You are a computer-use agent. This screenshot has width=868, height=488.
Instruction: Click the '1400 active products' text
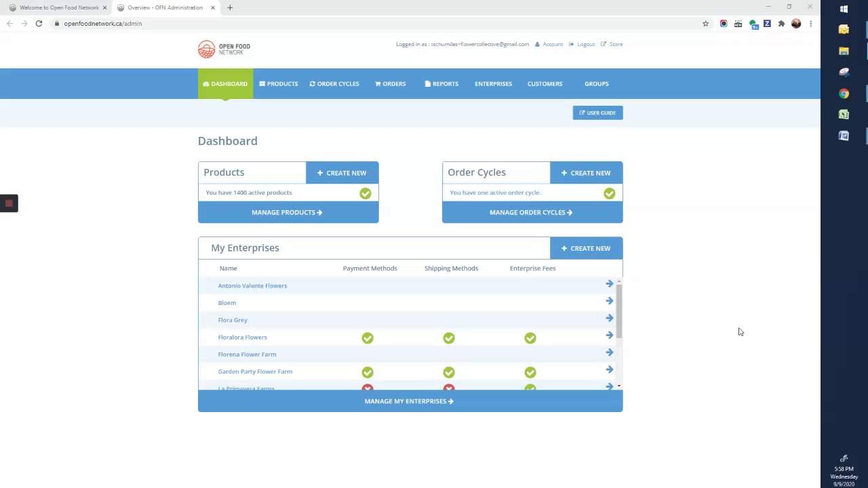click(249, 192)
